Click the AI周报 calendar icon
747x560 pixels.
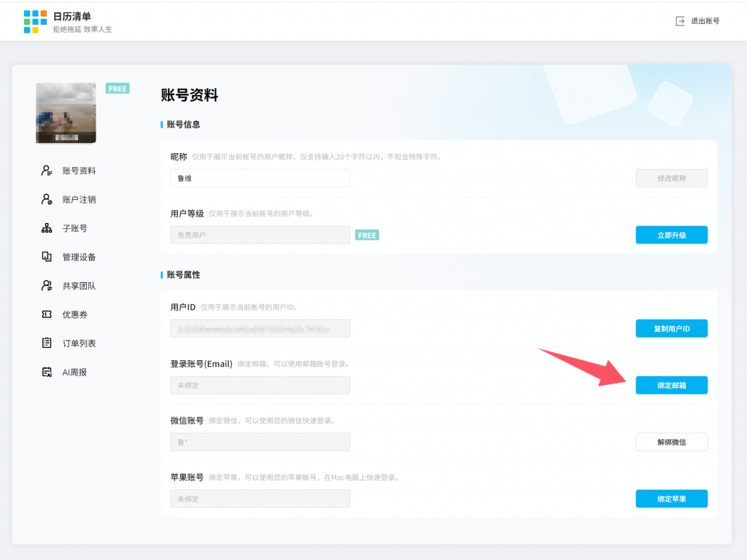click(47, 372)
